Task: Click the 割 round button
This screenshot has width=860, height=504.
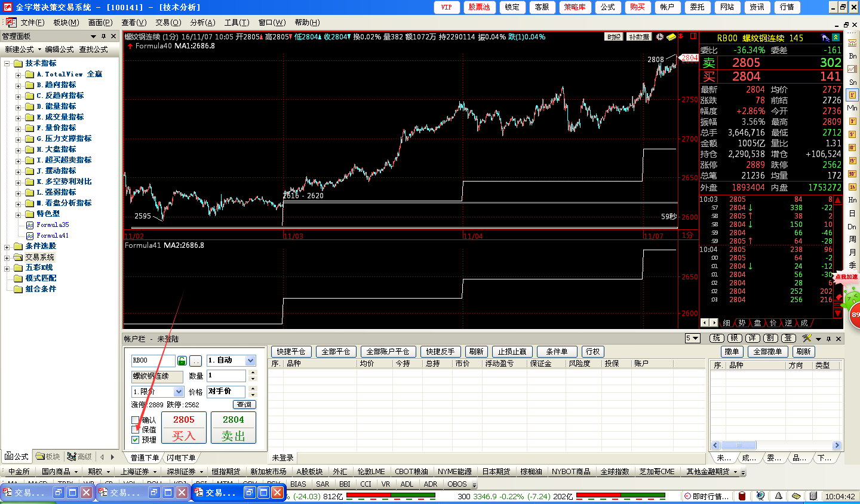Action: tap(770, 338)
